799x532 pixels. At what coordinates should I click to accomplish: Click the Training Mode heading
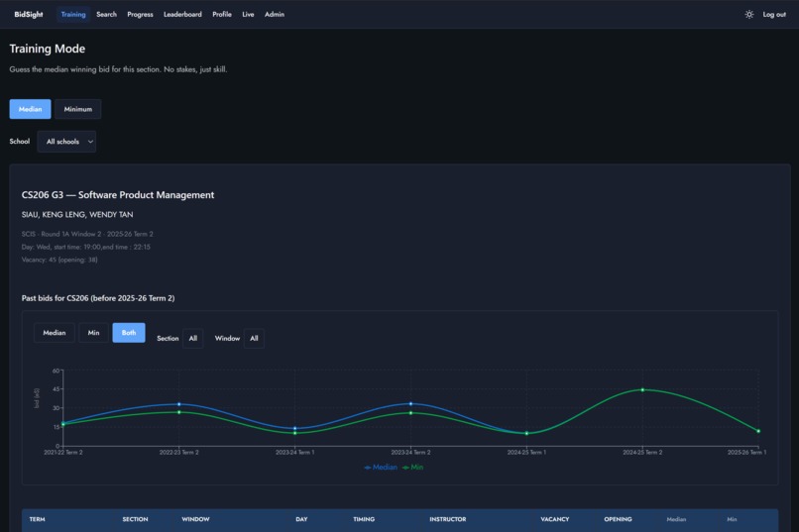pos(47,49)
